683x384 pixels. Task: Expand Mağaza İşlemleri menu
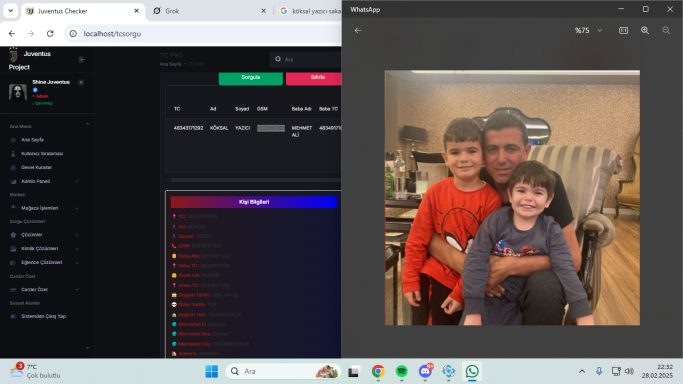(44, 208)
